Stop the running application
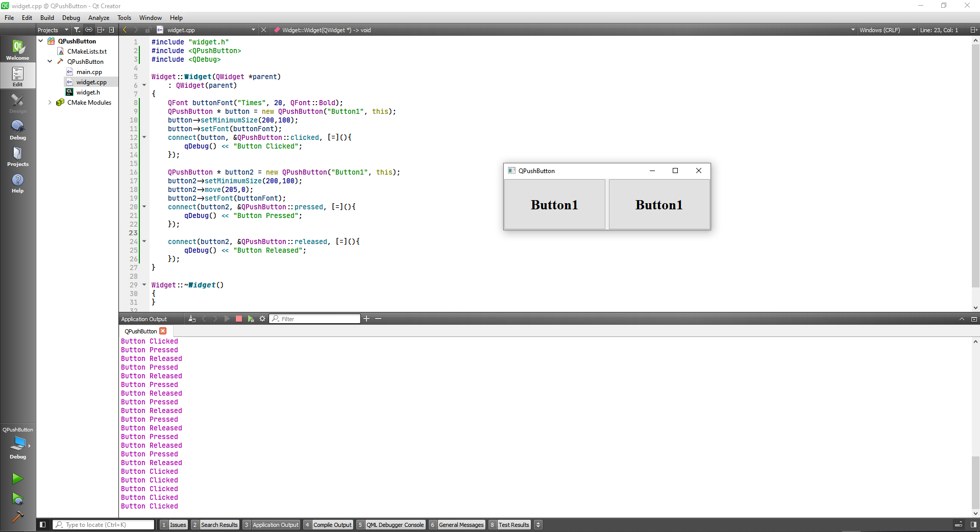The width and height of the screenshot is (980, 532). (x=239, y=319)
